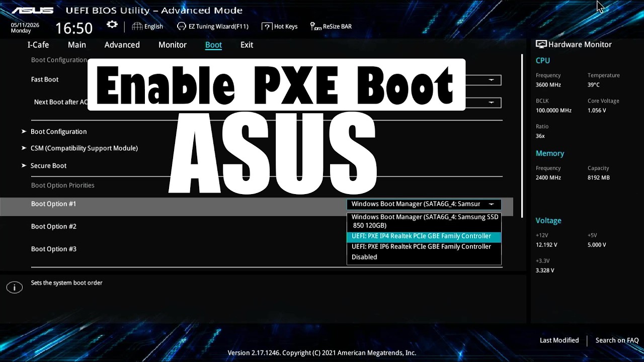Click the ReSize BAR icon
The height and width of the screenshot is (362, 644).
[x=315, y=26]
